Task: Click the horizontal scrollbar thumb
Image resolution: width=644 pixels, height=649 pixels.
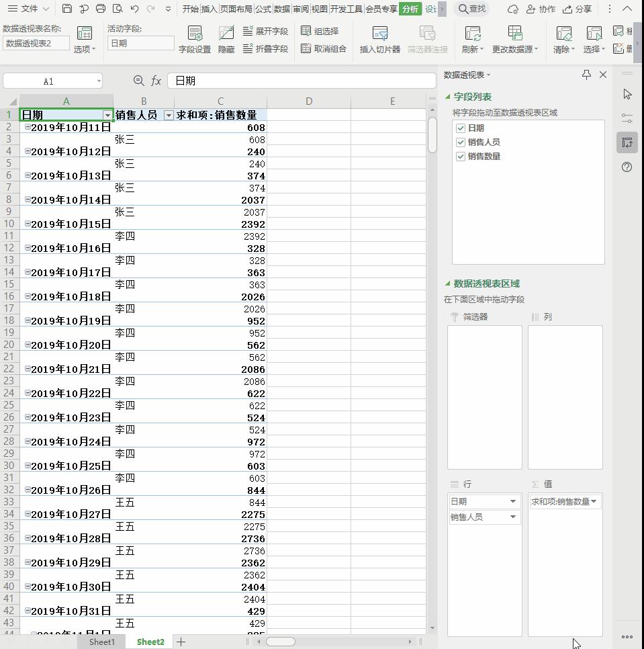Action: pyautogui.click(x=281, y=642)
